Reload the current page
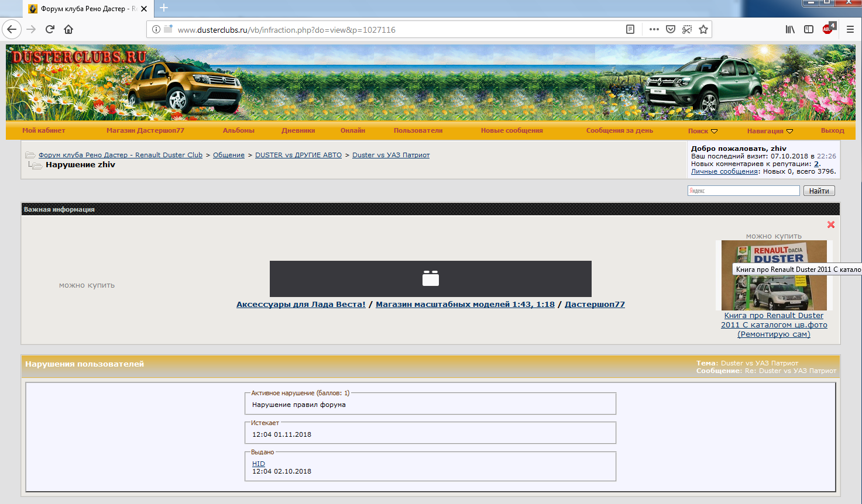 click(50, 29)
